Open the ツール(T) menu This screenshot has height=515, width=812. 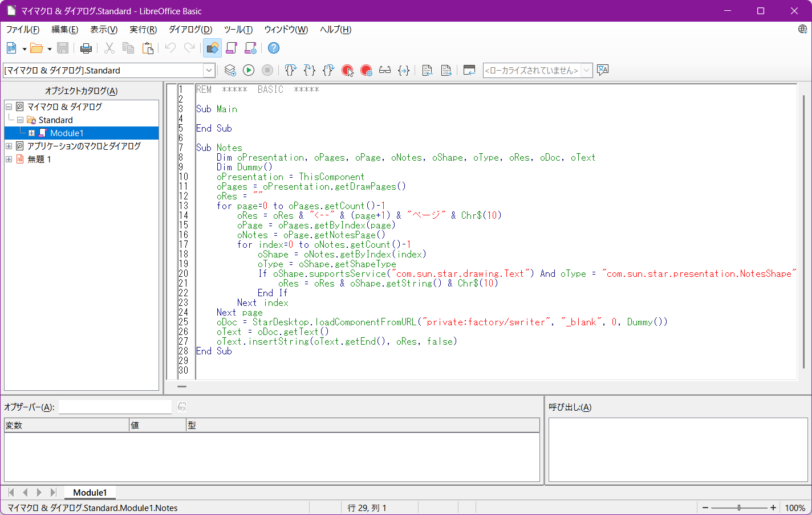coord(238,30)
